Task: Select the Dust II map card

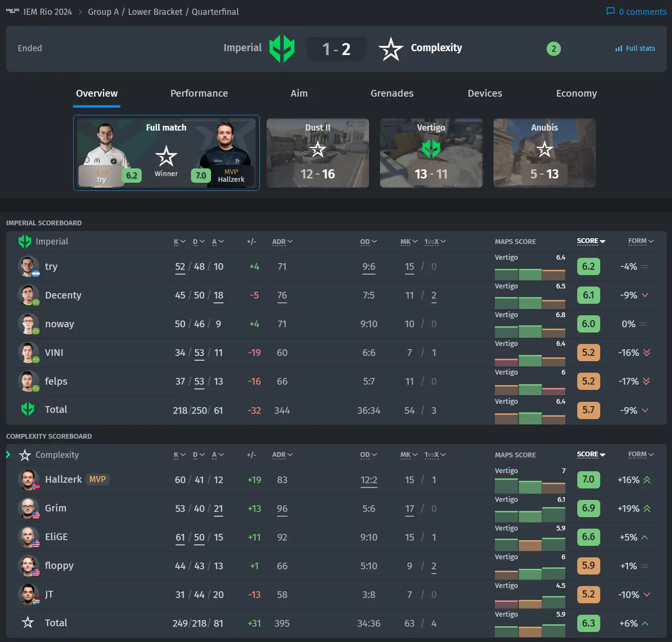Action: pos(318,153)
